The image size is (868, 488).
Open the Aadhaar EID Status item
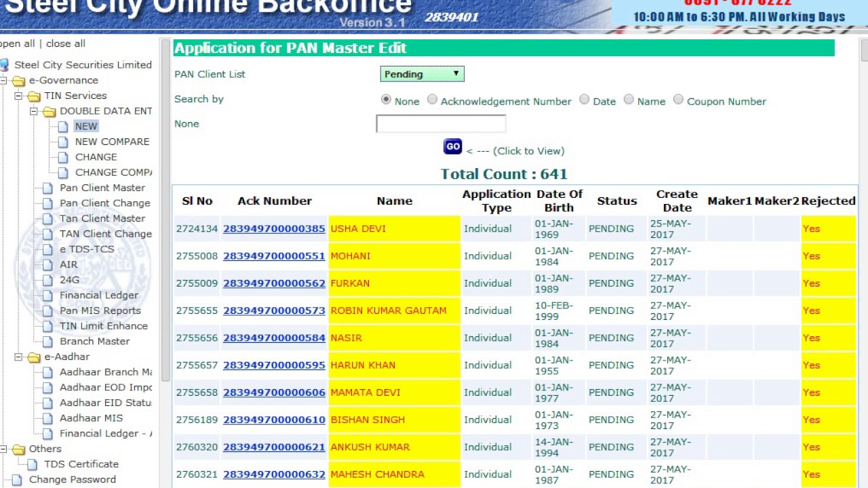[106, 403]
